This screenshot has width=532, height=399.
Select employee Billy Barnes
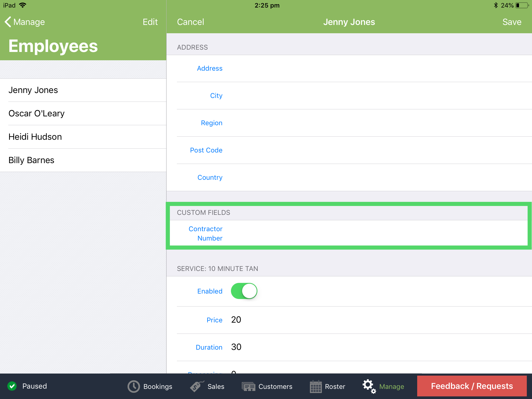point(31,160)
